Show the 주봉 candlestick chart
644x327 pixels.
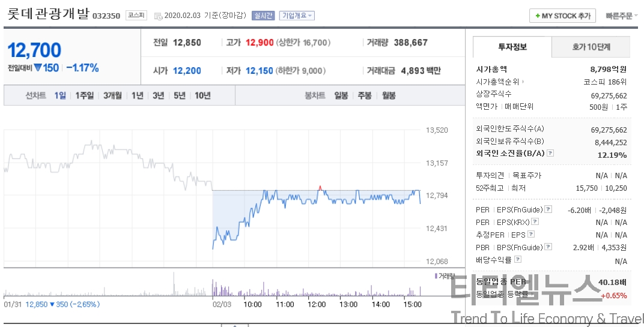coord(365,95)
